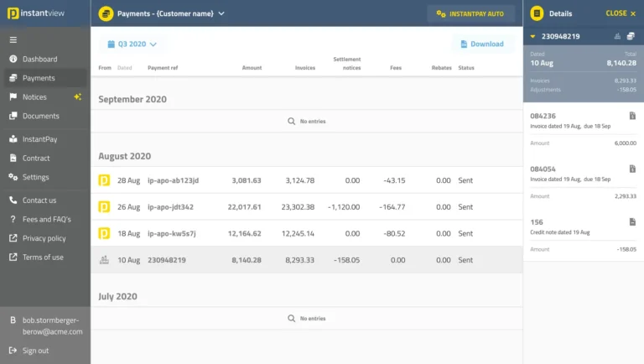Click the document icon for invoice 084236
Viewport: 644px width, 364px height.
632,116
